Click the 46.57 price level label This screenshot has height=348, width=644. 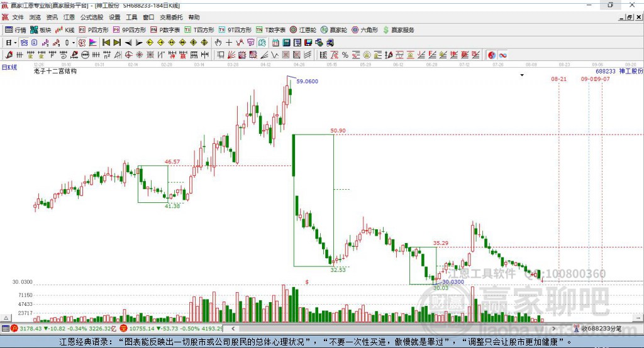[x=172, y=161]
